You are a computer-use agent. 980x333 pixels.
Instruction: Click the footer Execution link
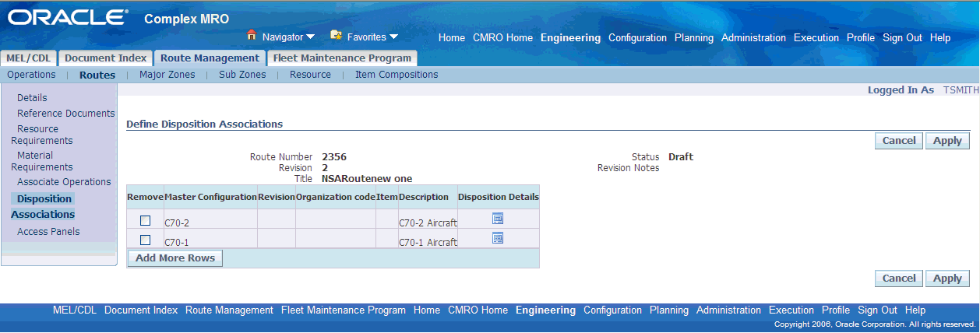pyautogui.click(x=791, y=310)
